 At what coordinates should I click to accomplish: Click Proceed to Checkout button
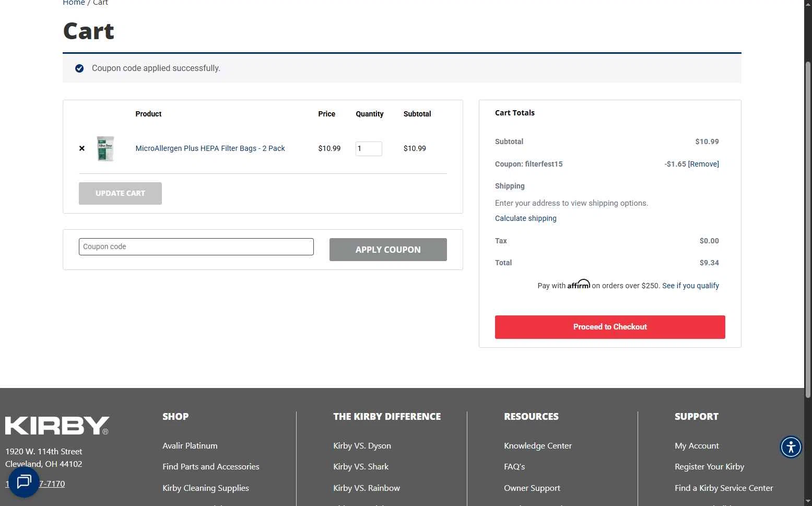coord(610,327)
